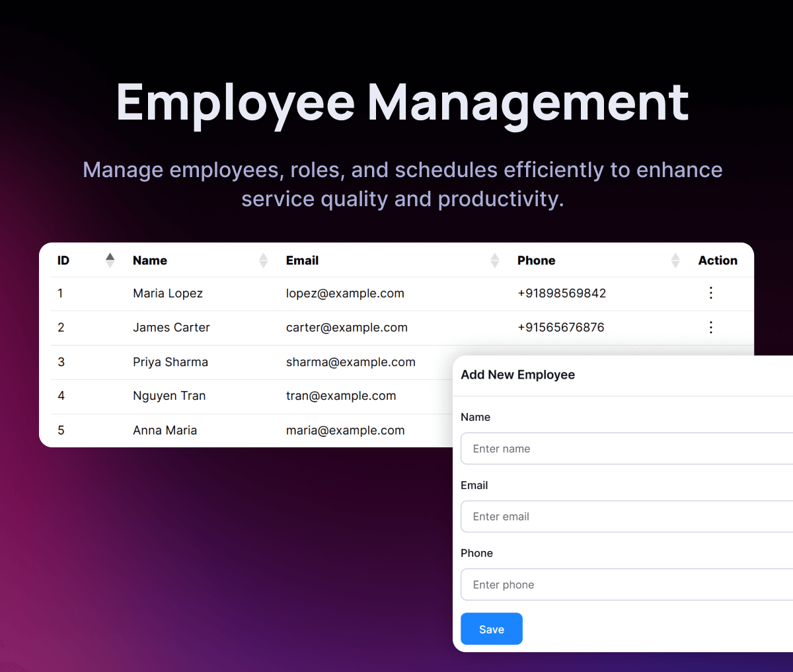Sort table by ID column arrow
793x672 pixels.
pos(110,260)
